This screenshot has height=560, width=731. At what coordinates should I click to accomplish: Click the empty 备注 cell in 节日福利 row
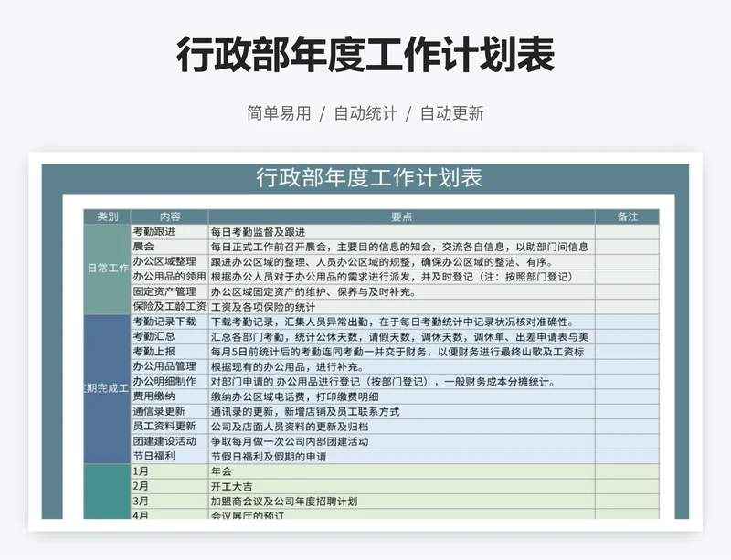pos(627,456)
